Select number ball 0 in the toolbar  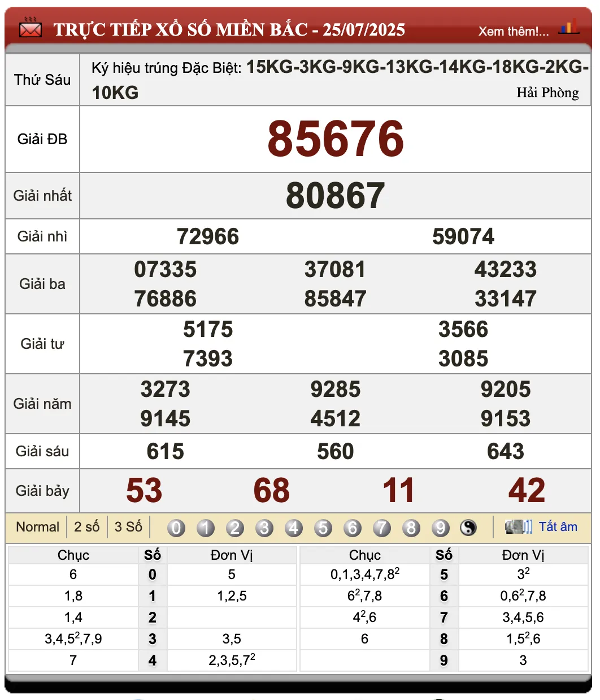(x=176, y=528)
